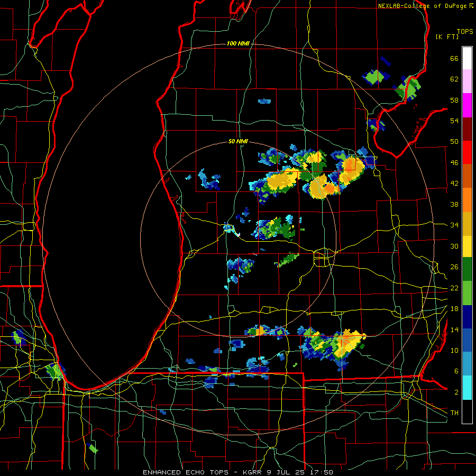Viewport: 476px width, 476px height.
Task: Click the 18 legend scale label
Action: [x=454, y=309]
